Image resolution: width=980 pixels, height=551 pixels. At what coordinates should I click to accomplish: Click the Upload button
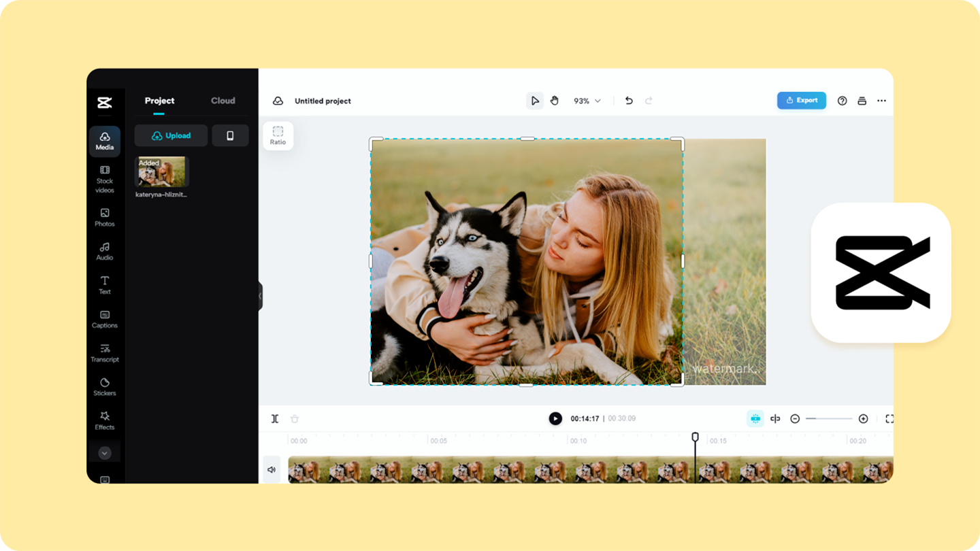point(171,135)
